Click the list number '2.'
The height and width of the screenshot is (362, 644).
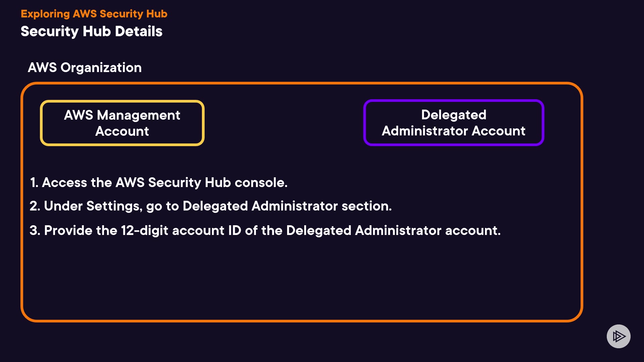pyautogui.click(x=35, y=206)
